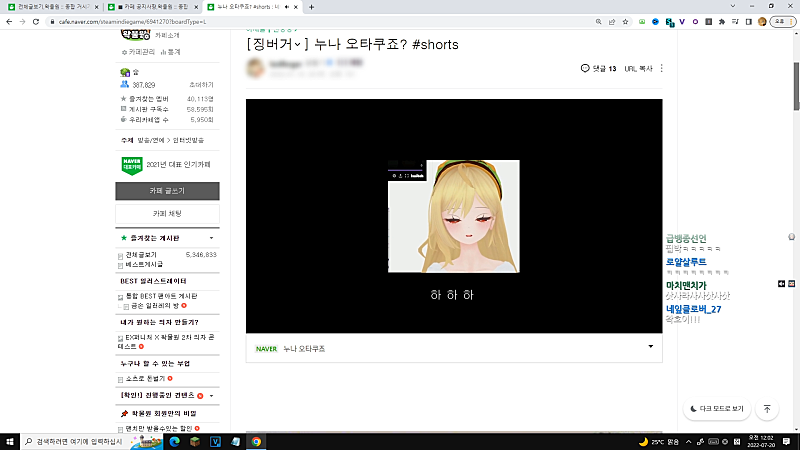
Task: Open the 통계 link
Action: click(x=170, y=52)
